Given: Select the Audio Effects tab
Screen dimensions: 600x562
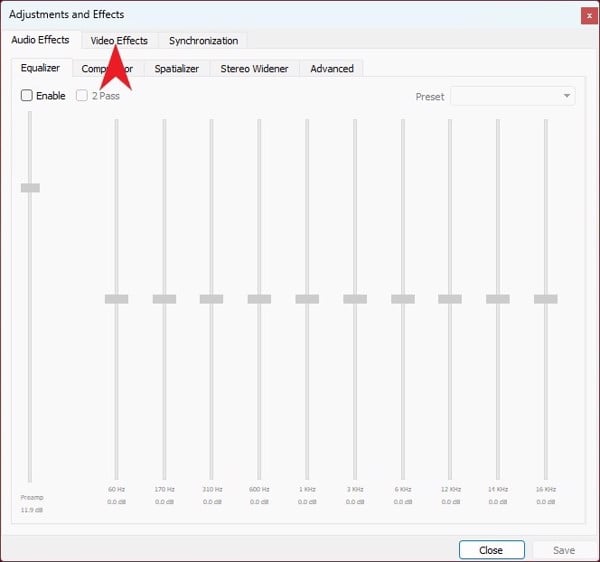Looking at the screenshot, I should point(40,40).
